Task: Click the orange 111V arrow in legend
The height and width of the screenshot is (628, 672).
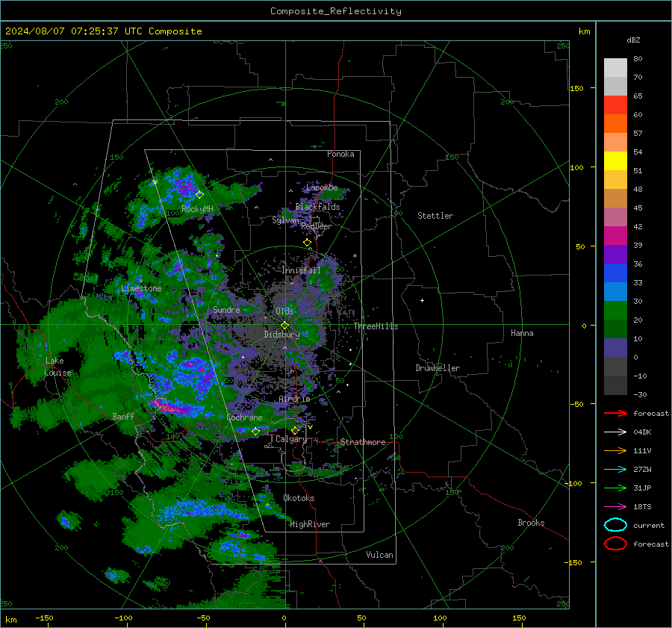Action: [615, 450]
